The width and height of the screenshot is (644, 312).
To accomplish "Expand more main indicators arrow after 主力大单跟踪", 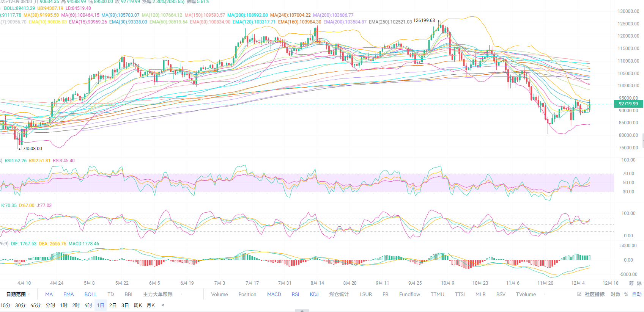I will point(182,294).
